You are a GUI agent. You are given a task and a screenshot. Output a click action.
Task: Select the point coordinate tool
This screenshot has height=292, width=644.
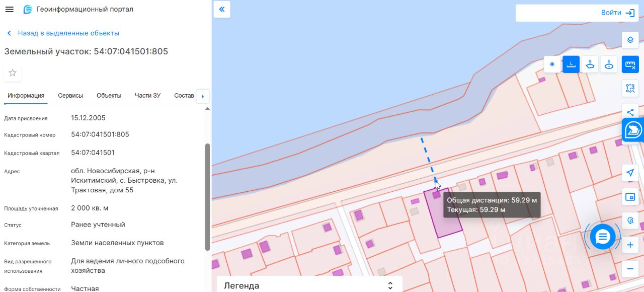click(x=552, y=64)
